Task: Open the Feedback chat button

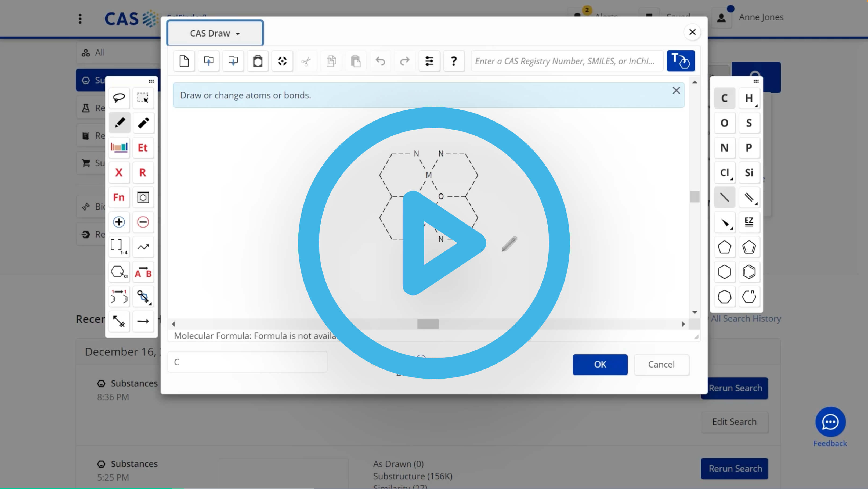Action: (x=830, y=422)
